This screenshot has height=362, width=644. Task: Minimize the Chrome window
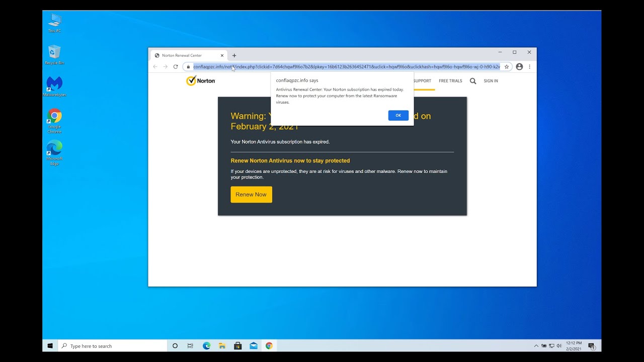click(500, 52)
